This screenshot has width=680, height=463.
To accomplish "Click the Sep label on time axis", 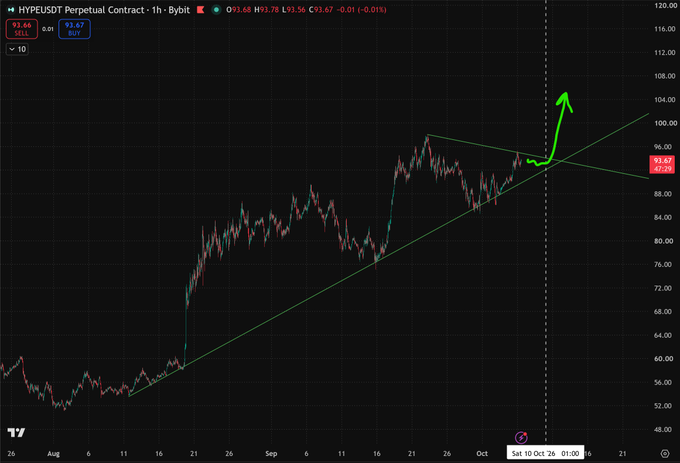I will click(x=271, y=453).
